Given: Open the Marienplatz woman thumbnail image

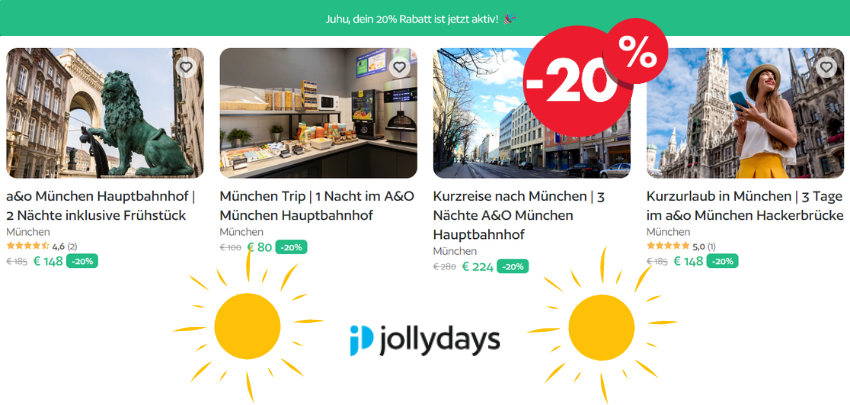Looking at the screenshot, I should [x=745, y=113].
